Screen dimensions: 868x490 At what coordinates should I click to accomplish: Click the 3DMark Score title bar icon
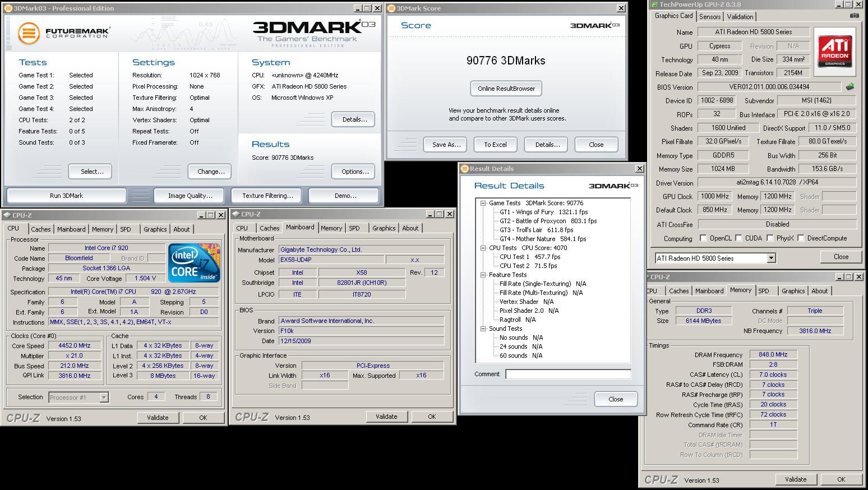pyautogui.click(x=391, y=8)
